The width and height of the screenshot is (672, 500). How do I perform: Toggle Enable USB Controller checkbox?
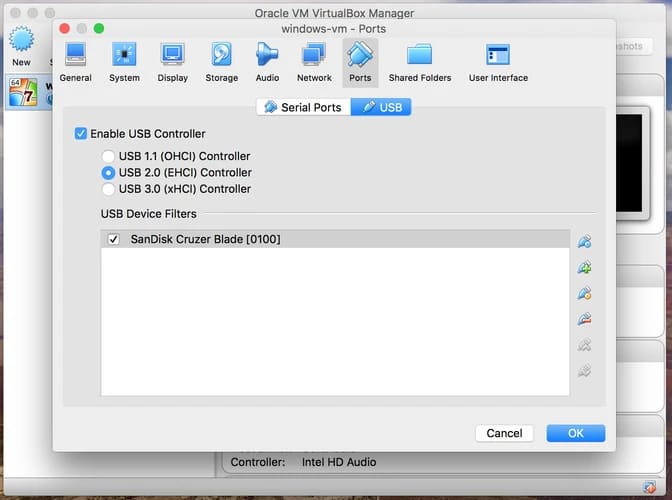coord(81,134)
